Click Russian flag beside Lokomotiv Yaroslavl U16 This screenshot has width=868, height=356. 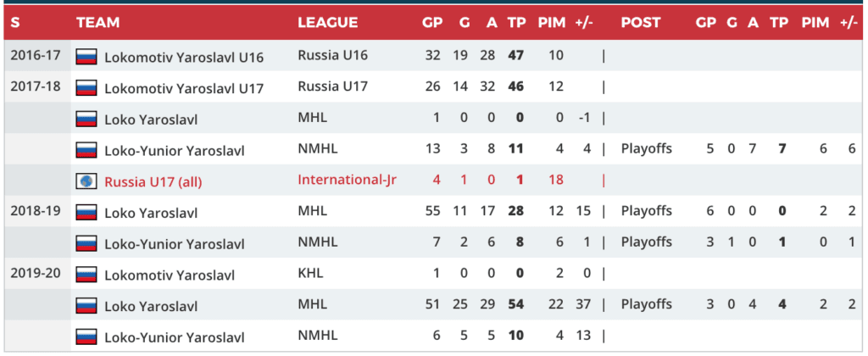(86, 57)
